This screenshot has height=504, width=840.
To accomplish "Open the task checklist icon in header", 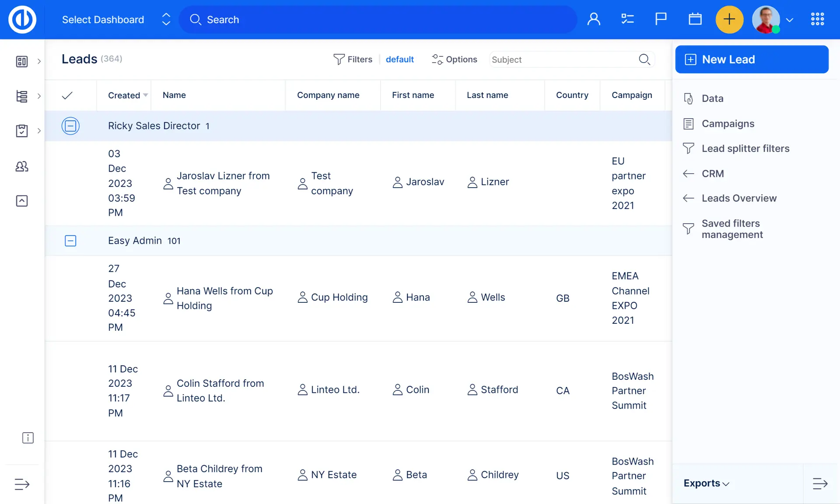I will coord(627,19).
